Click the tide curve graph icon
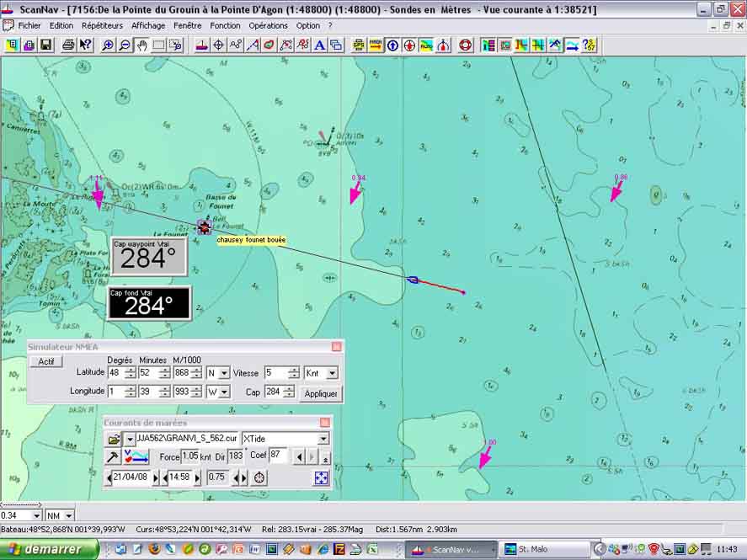The height and width of the screenshot is (560, 747). (136, 457)
